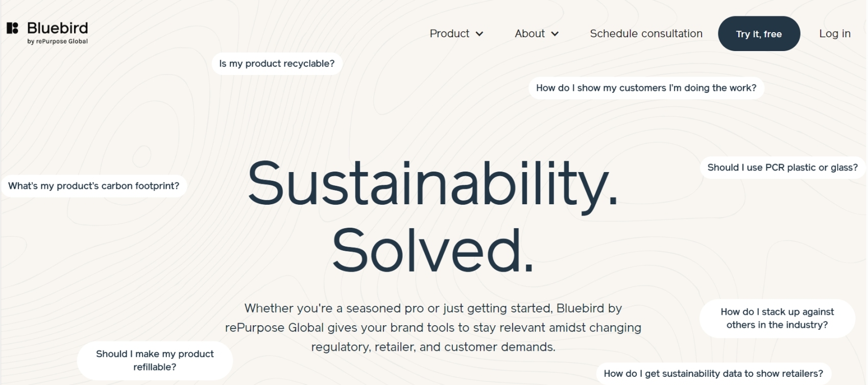This screenshot has height=385, width=868.
Task: Click "Should I make my product refillable?" bubble
Action: click(155, 360)
